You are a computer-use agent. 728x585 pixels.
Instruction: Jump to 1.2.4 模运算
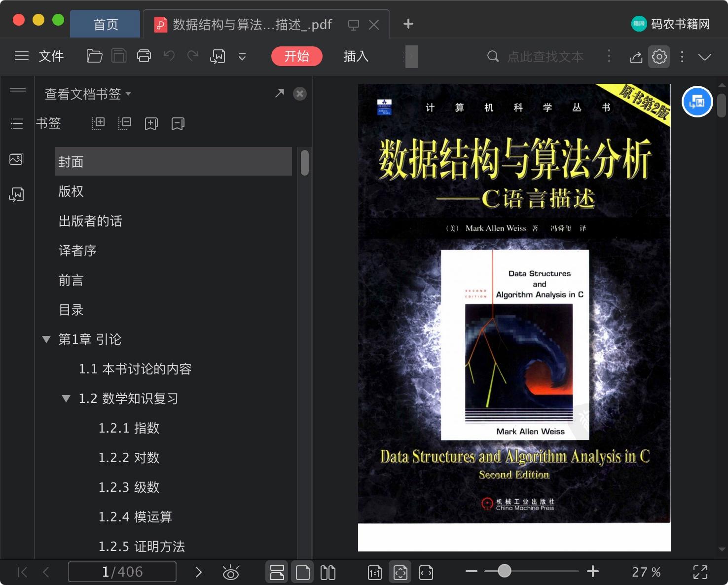click(x=136, y=517)
